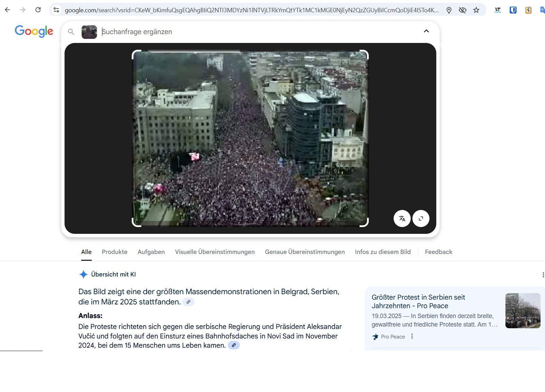
Task: Go back to the previous page
Action: coord(7,10)
